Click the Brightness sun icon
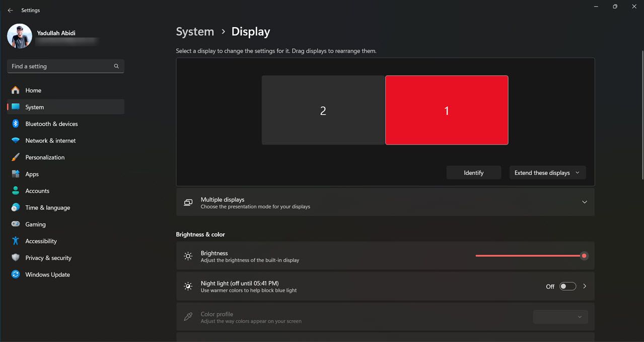This screenshot has width=644, height=342. point(188,255)
